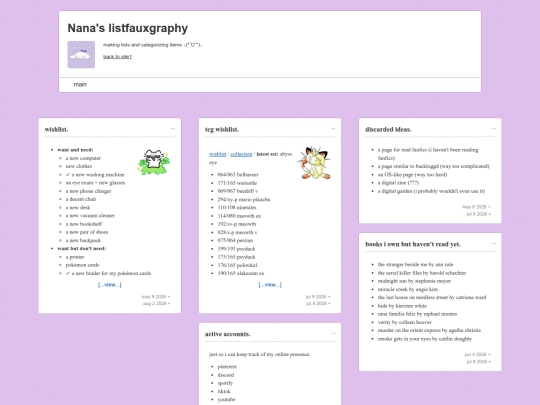This screenshot has height=405, width=540.
Task: Click 'an eye exam + new glasses' item
Action: coord(95,183)
